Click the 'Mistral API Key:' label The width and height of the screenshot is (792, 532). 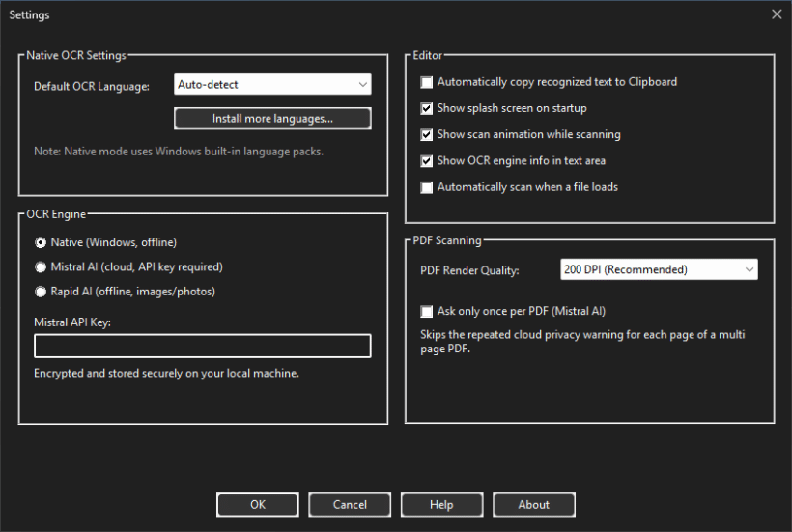72,322
